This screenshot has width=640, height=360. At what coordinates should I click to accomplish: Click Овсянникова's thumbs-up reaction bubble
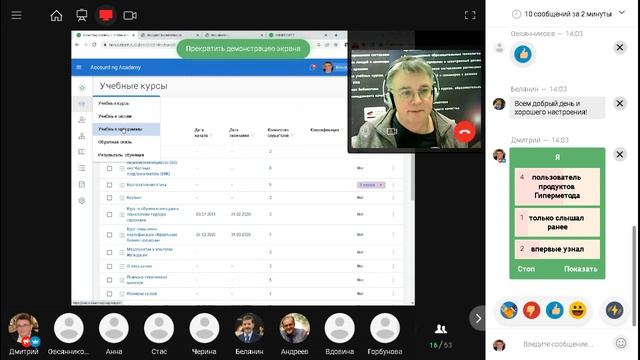coord(523,54)
